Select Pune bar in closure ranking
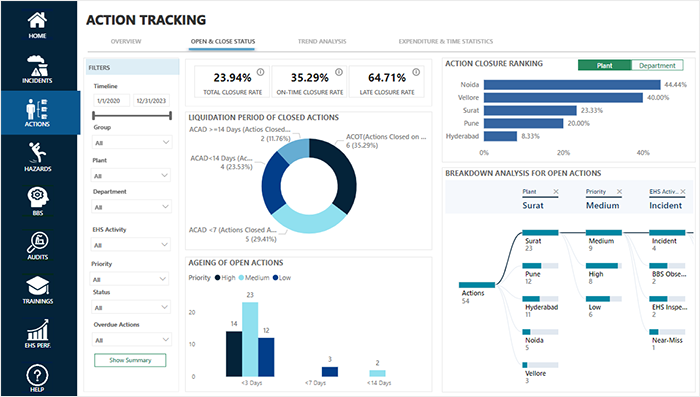The width and height of the screenshot is (700, 397). pyautogui.click(x=524, y=124)
